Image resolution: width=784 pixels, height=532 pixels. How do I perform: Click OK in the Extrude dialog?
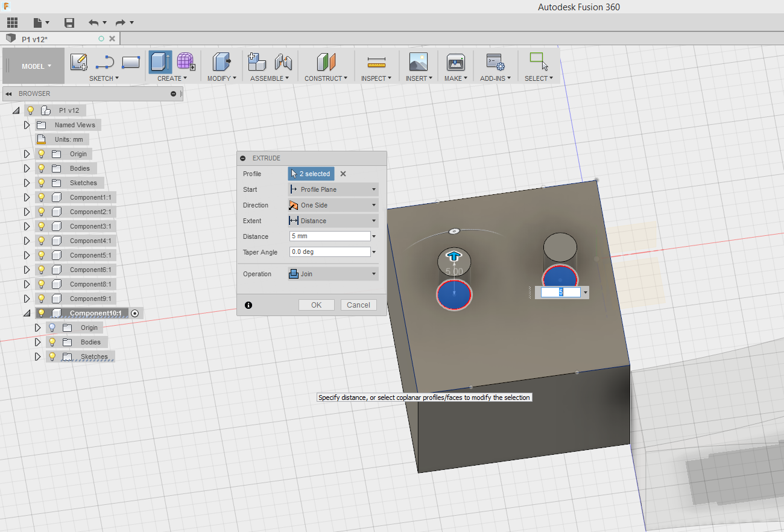(317, 305)
